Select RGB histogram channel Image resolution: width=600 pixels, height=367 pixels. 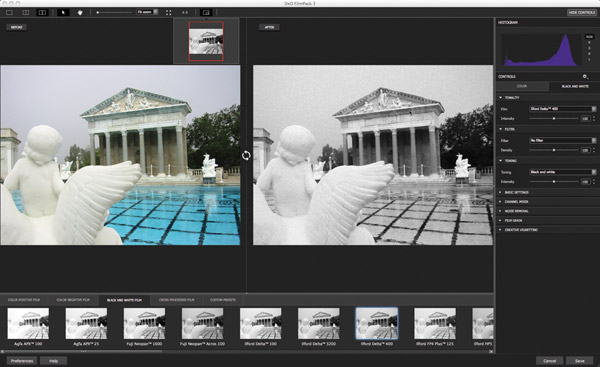(x=589, y=37)
